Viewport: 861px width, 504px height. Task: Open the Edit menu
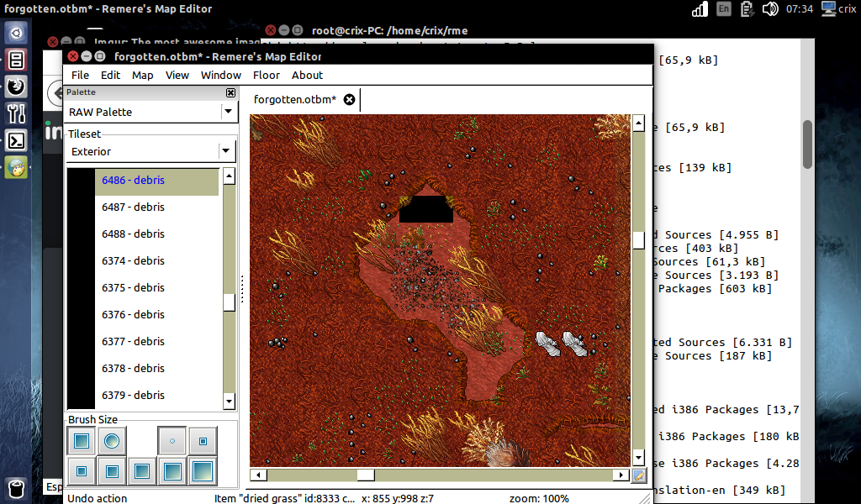point(110,75)
